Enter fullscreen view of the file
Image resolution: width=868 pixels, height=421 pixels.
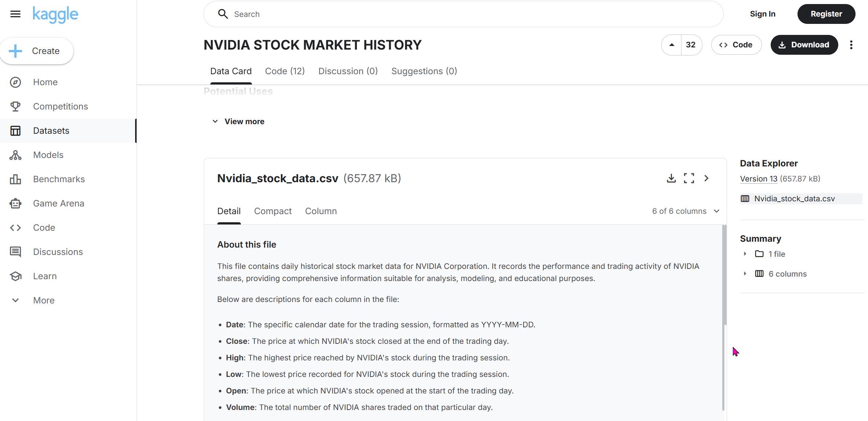(688, 178)
